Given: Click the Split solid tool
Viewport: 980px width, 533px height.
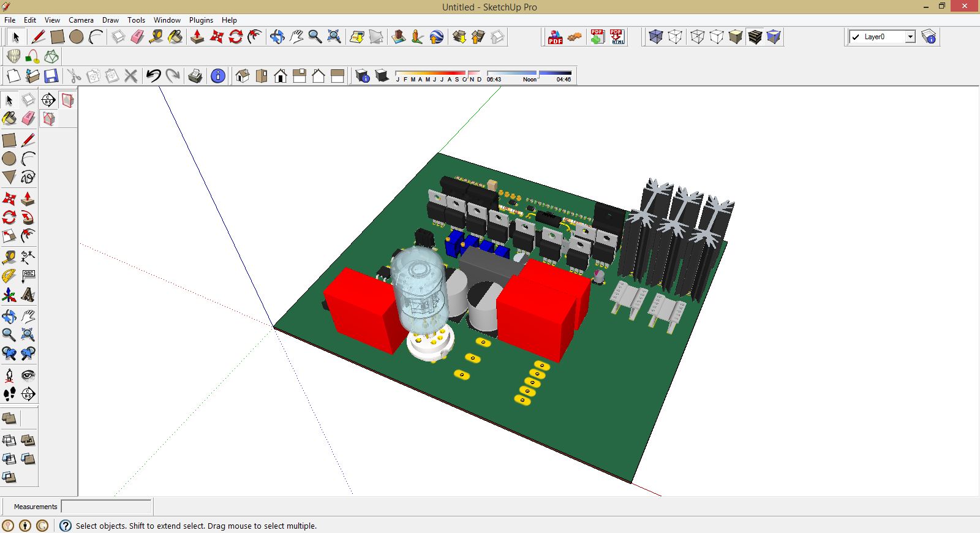Looking at the screenshot, I should tap(9, 477).
